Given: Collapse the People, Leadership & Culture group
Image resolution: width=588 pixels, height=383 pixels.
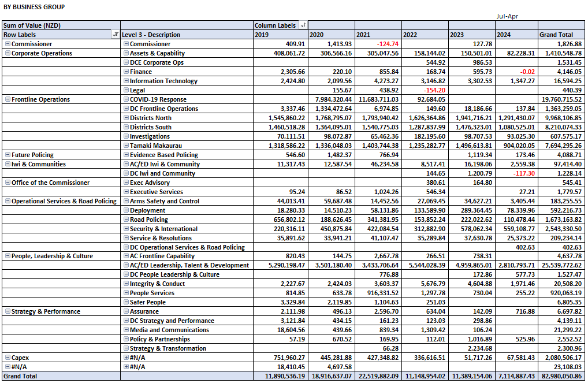Looking at the screenshot, I should coord(8,256).
